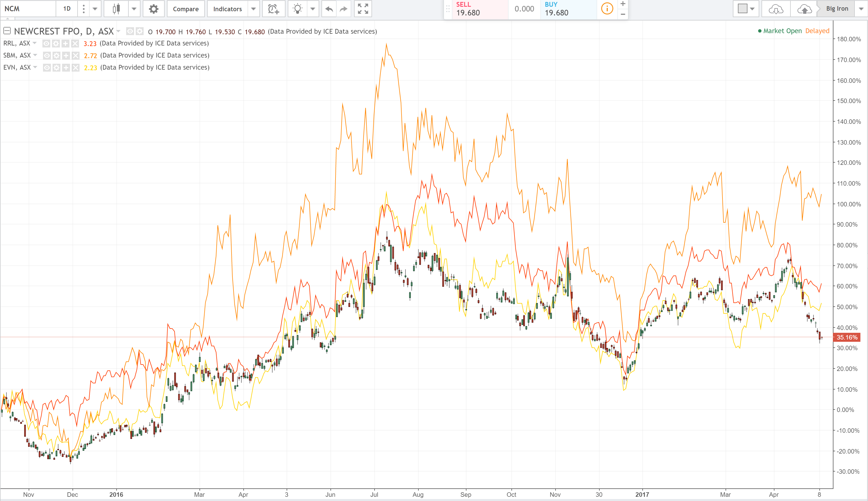The image size is (868, 501).
Task: Hide the RRL, ASX series using eye icon
Action: coord(46,43)
